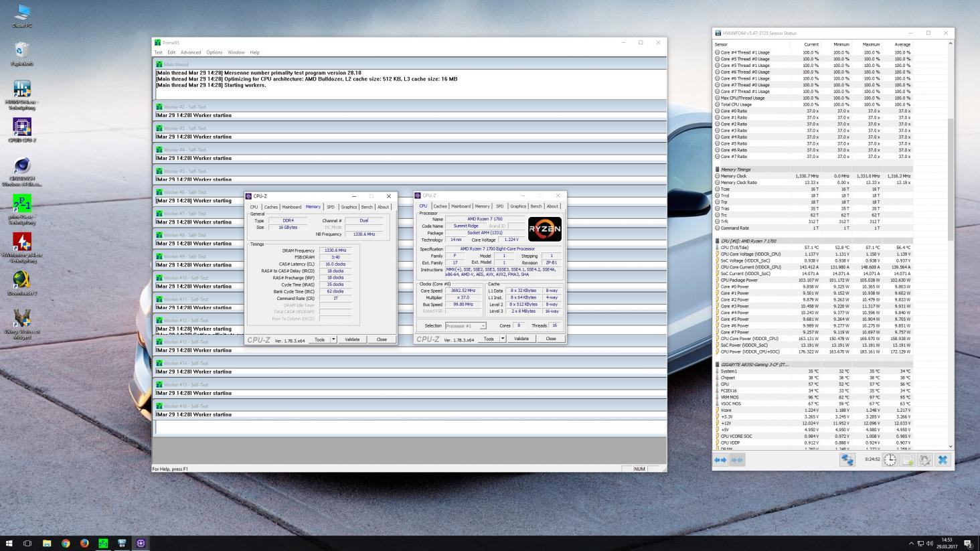Open HWiNFO sensor settings gear icon
The width and height of the screenshot is (980, 551).
pyautogui.click(x=924, y=460)
